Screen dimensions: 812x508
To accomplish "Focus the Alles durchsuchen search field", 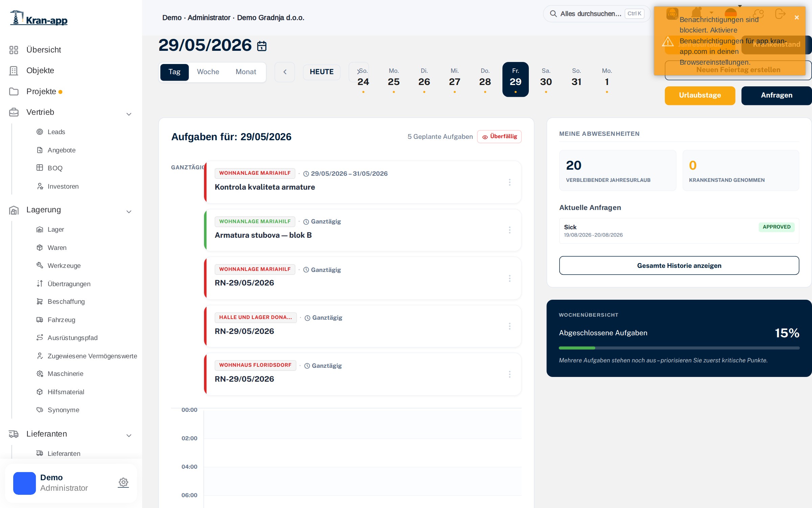I will (596, 14).
